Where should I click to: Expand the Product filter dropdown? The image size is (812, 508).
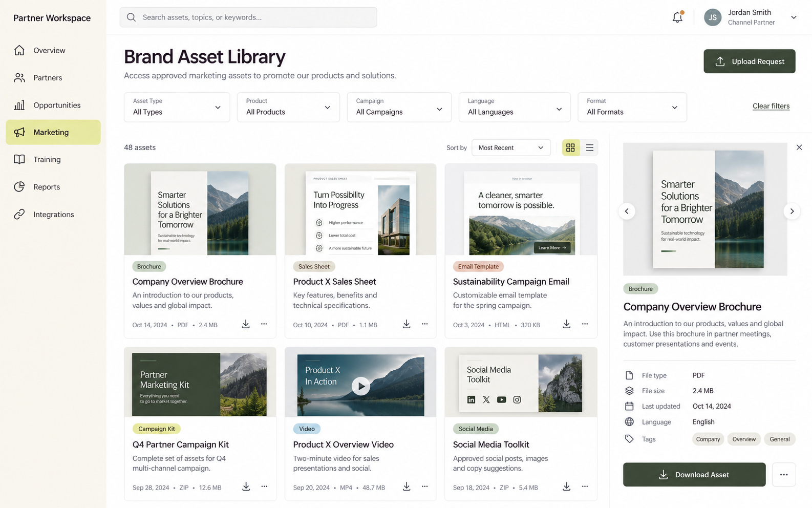pos(288,107)
